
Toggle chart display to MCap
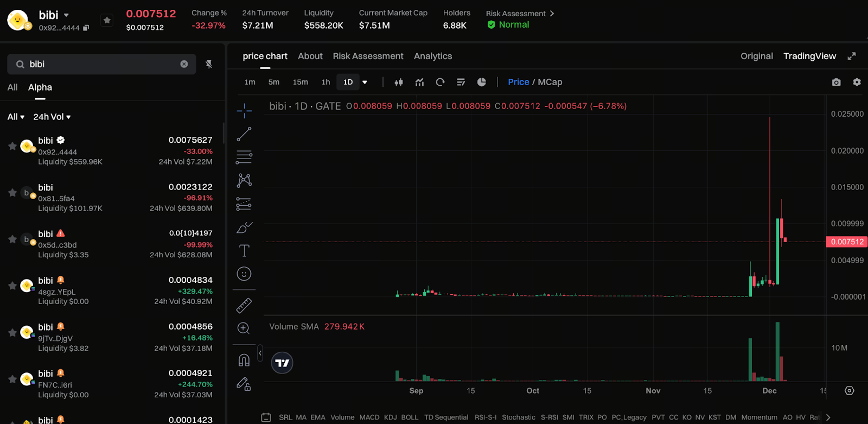[x=550, y=82]
